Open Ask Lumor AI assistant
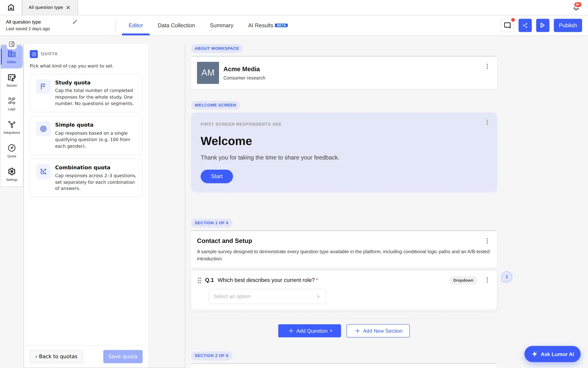The image size is (588, 368). 552,354
